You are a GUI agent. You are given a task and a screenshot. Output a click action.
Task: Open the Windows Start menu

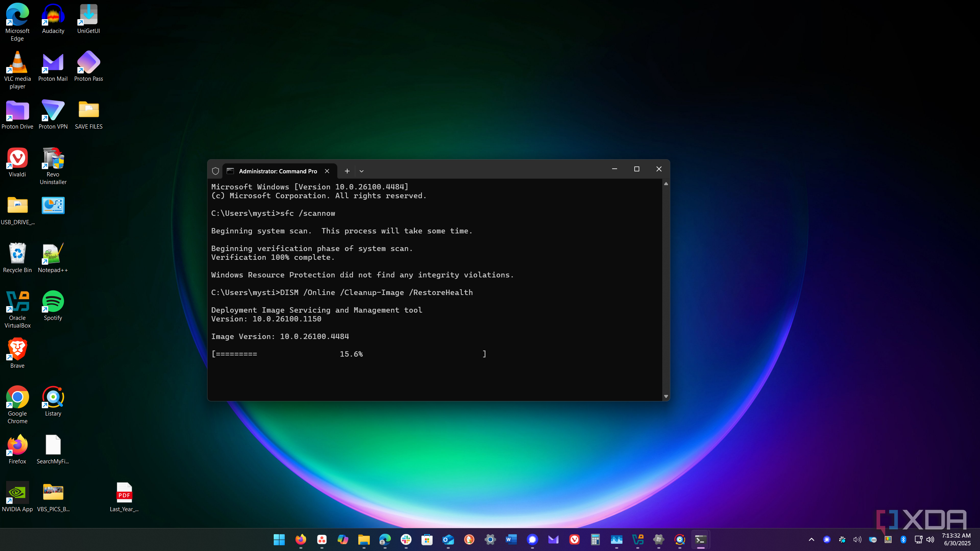(279, 540)
